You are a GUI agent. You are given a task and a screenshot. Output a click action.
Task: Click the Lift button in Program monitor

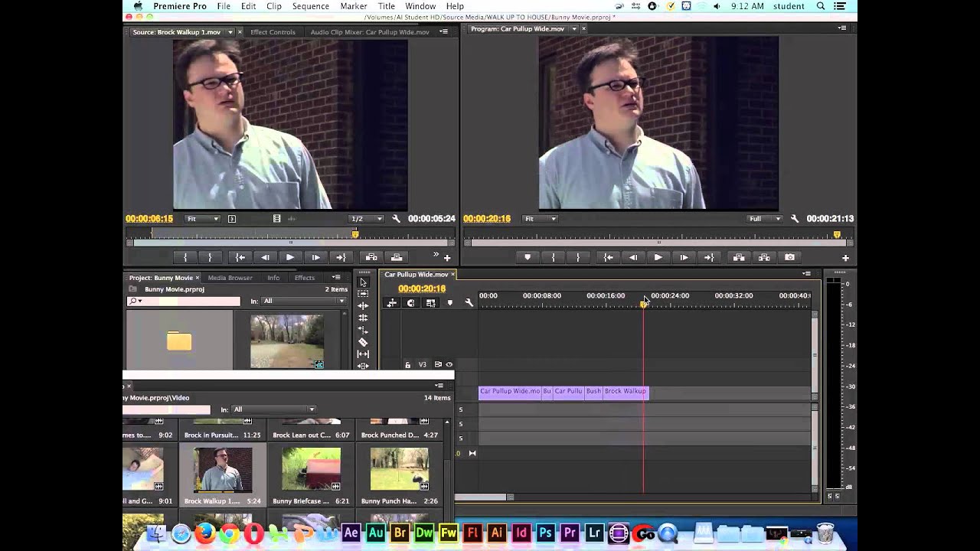tap(739, 258)
